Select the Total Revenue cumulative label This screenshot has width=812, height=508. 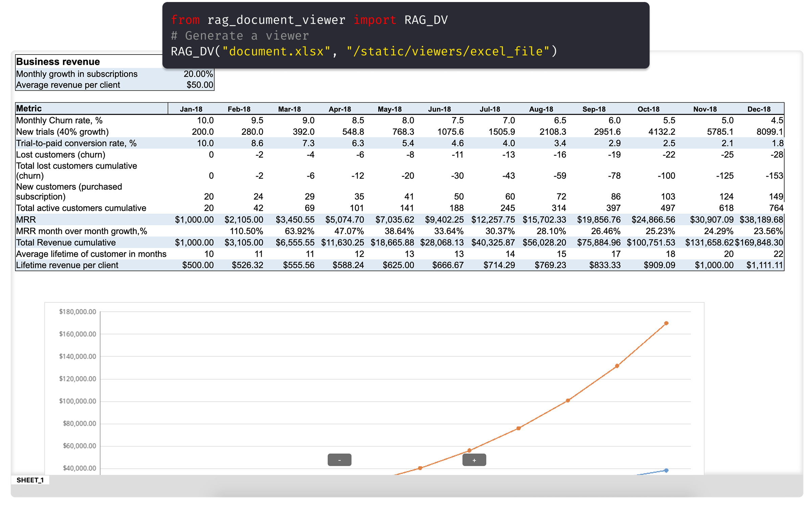[66, 242]
